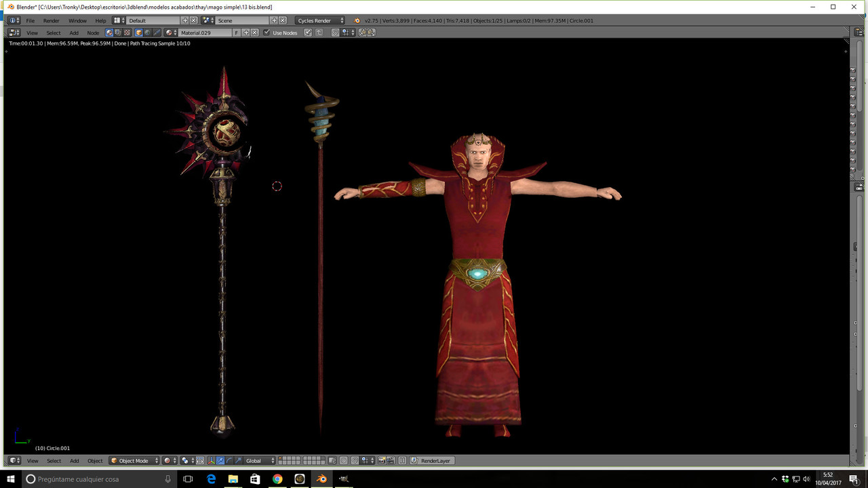Pause the viewport preview render
Viewport: 868px width, 488px height.
pyautogui.click(x=402, y=460)
